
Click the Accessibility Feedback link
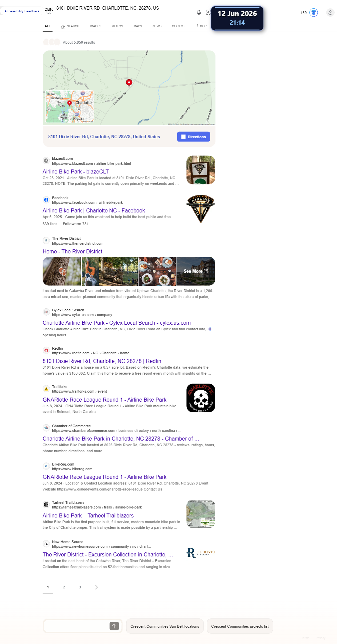[x=22, y=11]
